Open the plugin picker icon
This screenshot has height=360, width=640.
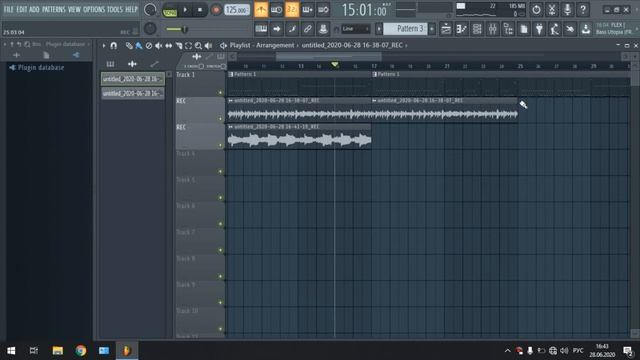pos(539,29)
